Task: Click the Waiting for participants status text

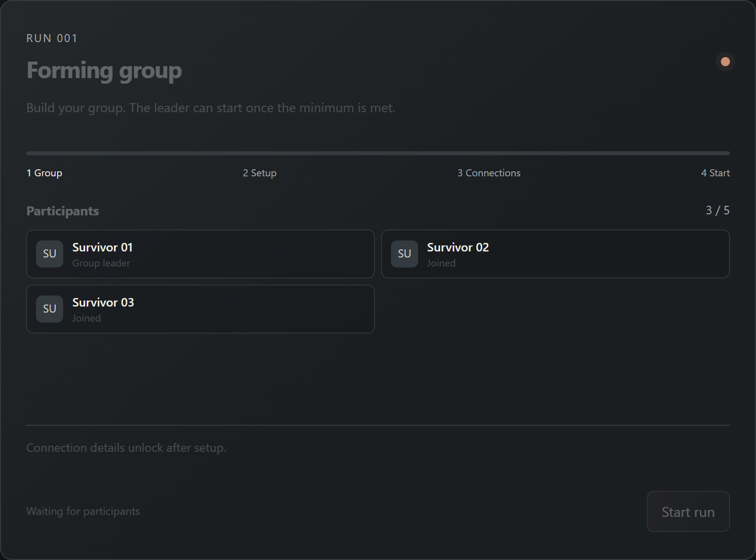Action: click(83, 511)
